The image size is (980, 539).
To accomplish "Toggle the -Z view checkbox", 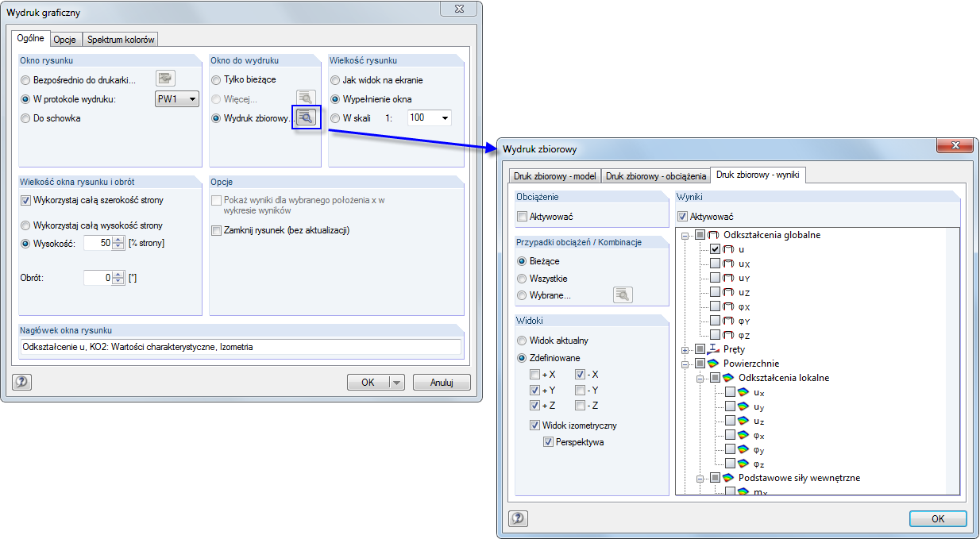I will point(580,406).
